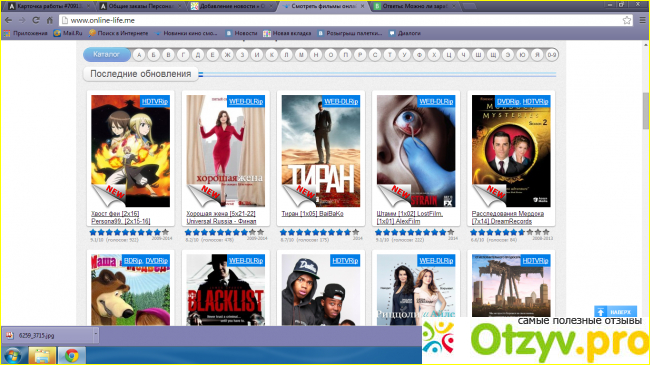Viewport: 650px width, 365px height.
Task: Click the browser back arrow
Action: (8, 20)
